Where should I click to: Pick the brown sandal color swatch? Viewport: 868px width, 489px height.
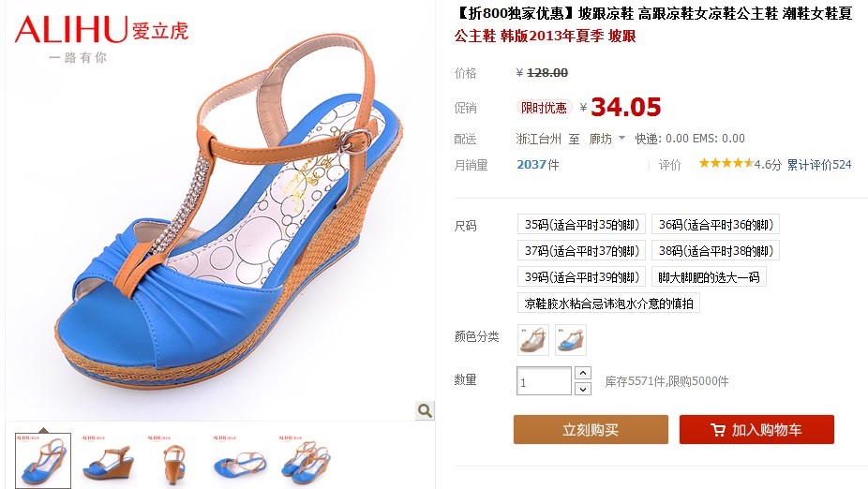533,340
